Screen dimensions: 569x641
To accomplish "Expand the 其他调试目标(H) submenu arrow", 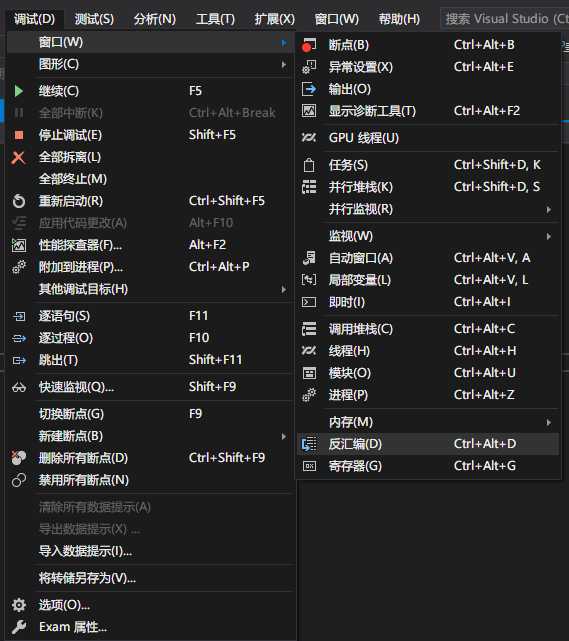I will point(284,289).
